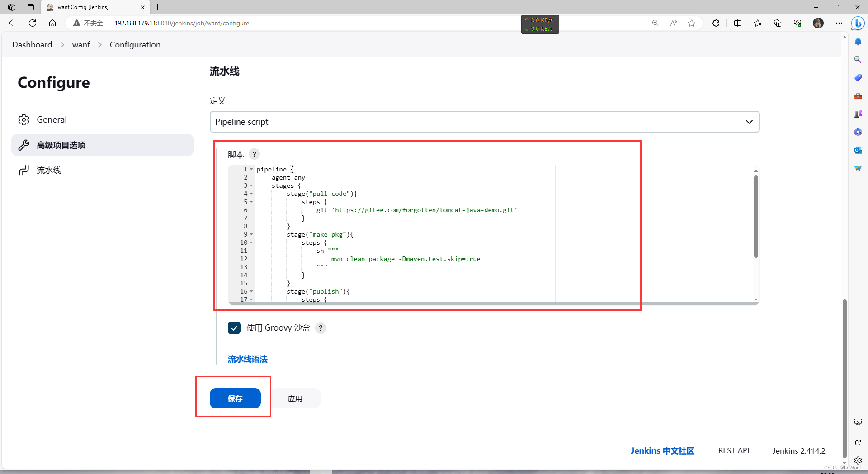Uncheck 使用 Groovy 沙盒 checkbox
The width and height of the screenshot is (868, 474).
[x=234, y=328]
